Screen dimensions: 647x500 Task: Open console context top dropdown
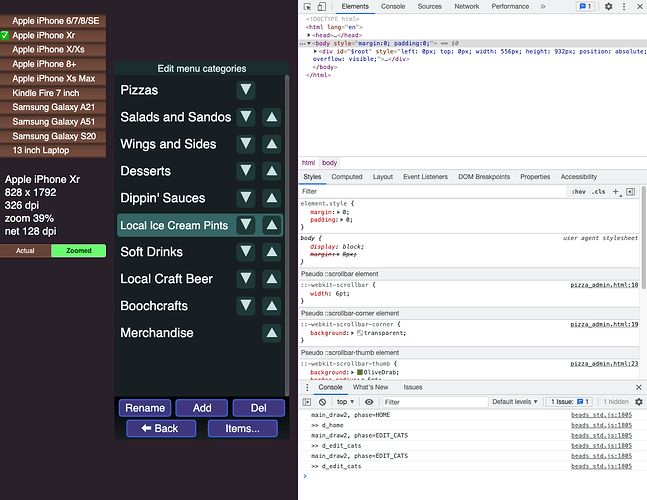[345, 402]
